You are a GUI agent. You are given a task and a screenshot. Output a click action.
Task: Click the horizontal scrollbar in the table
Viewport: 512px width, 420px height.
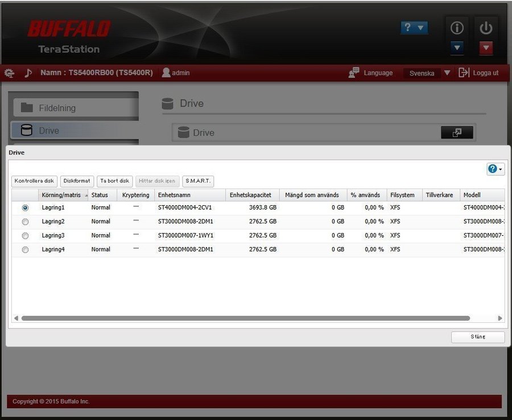click(x=245, y=318)
